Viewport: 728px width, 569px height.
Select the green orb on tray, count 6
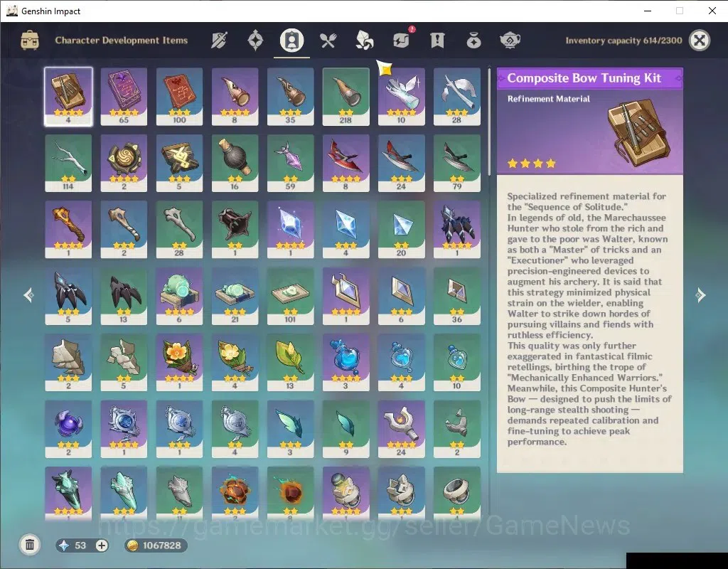tap(179, 296)
